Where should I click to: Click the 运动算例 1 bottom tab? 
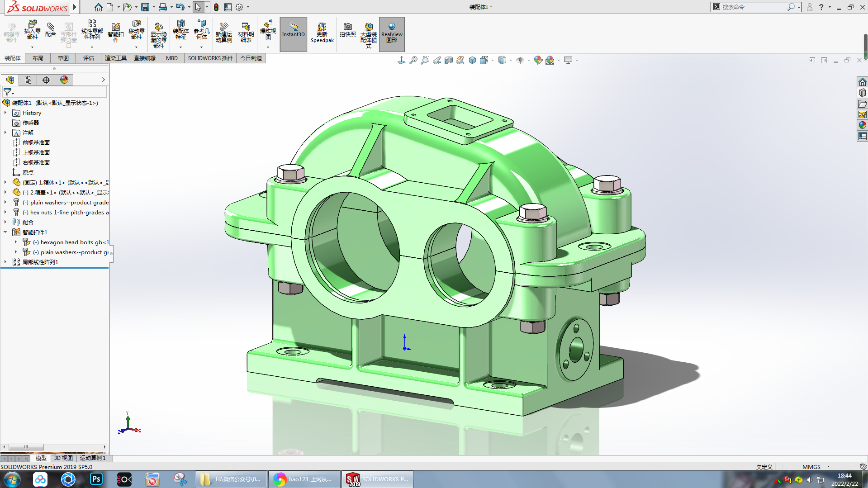click(93, 458)
